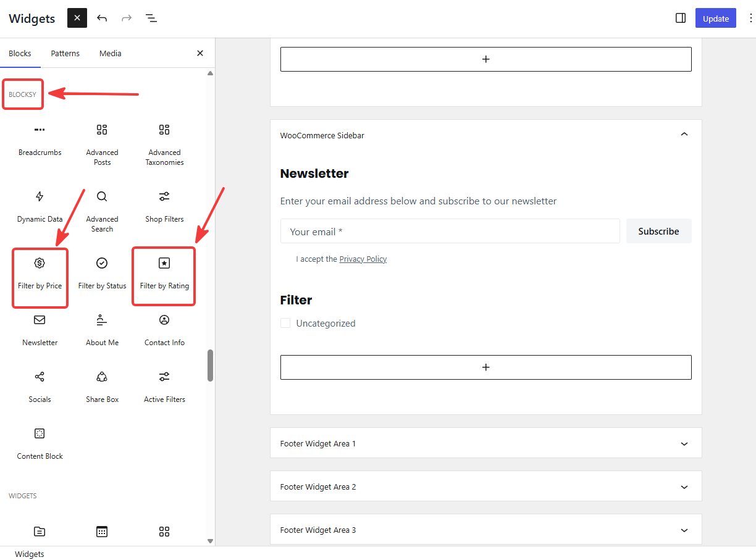Click the Update button
756x560 pixels.
point(716,19)
